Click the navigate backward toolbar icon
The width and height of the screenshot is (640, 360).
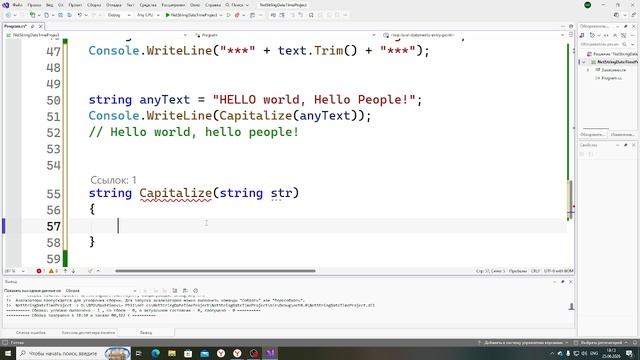(8, 15)
